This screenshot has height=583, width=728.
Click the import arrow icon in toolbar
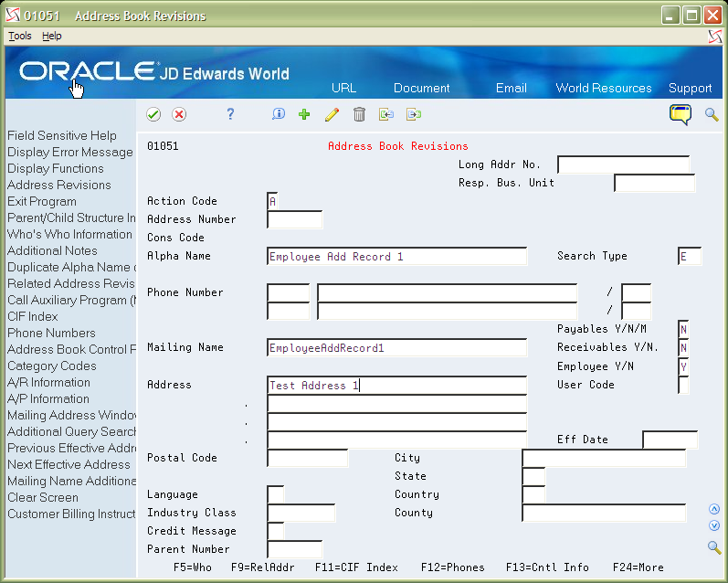click(386, 114)
